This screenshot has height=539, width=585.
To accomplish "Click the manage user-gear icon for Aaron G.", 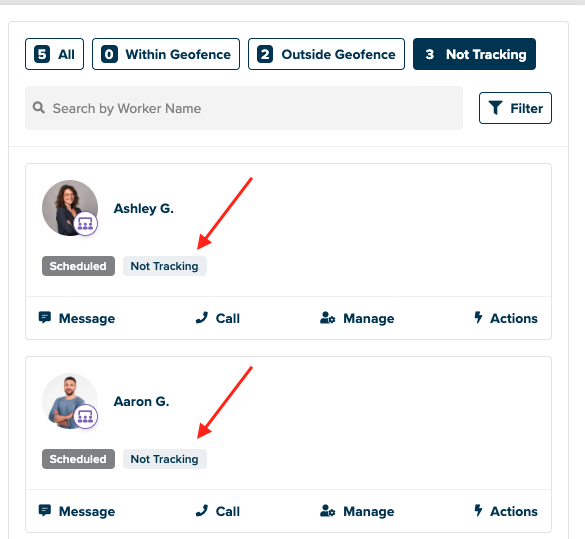I will [328, 511].
